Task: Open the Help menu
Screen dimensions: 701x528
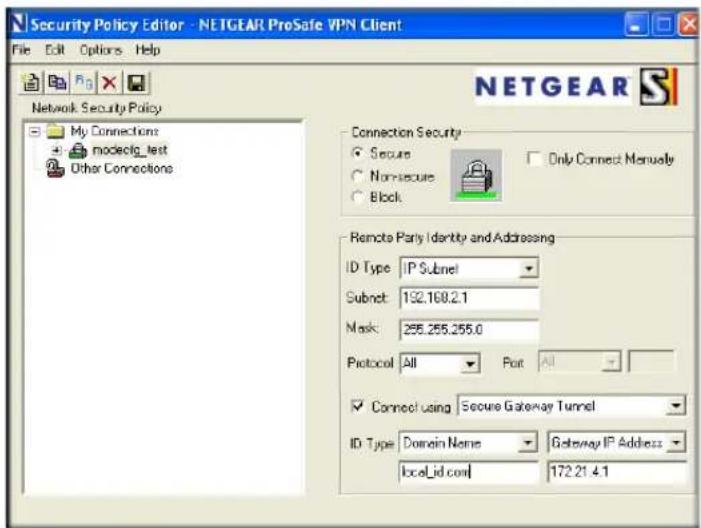Action: tap(148, 50)
